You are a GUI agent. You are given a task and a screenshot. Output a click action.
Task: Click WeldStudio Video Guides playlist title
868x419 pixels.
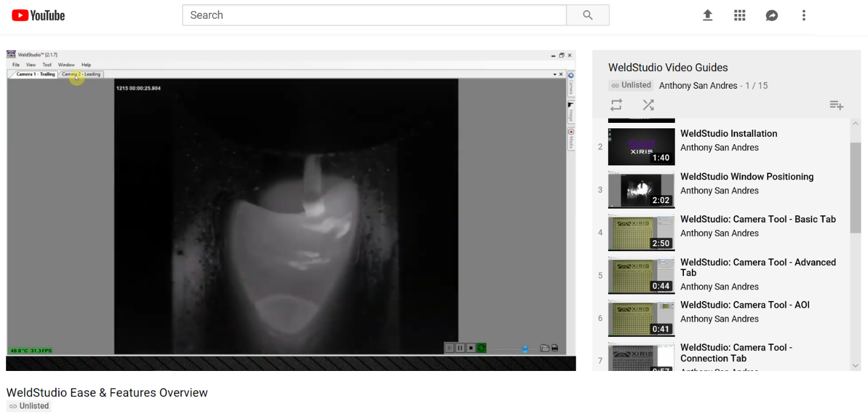(668, 68)
